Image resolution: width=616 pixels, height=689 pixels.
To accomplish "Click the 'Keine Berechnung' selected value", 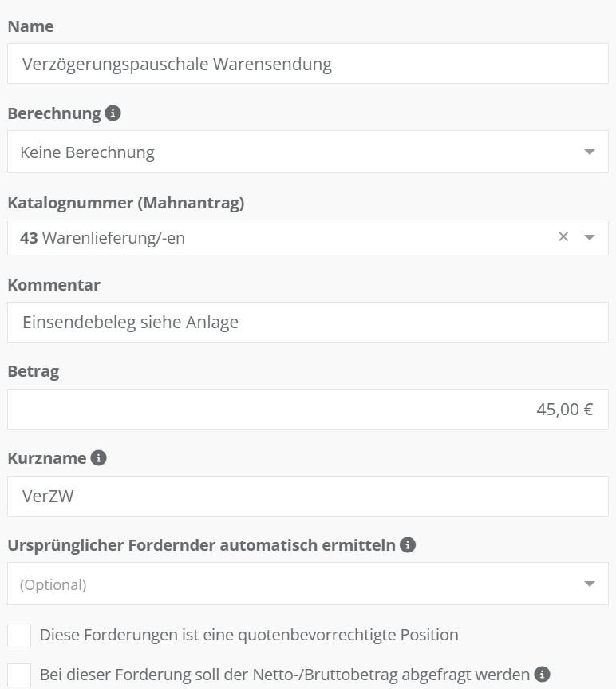I will coord(87,152).
